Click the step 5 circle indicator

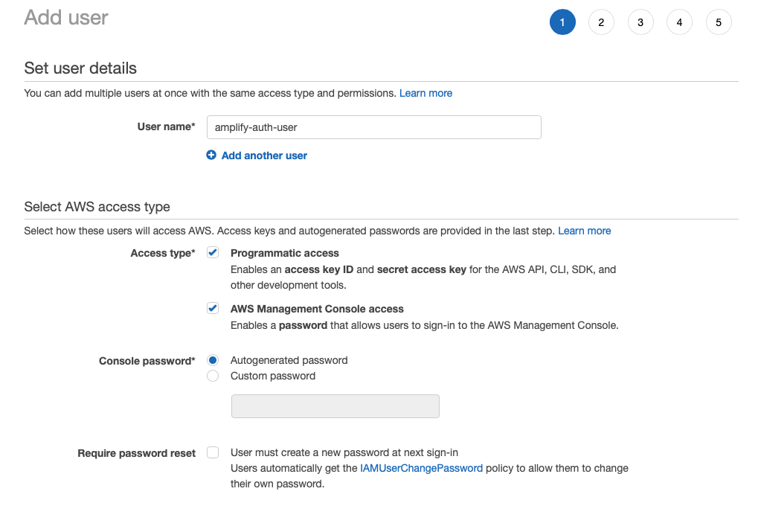point(719,22)
